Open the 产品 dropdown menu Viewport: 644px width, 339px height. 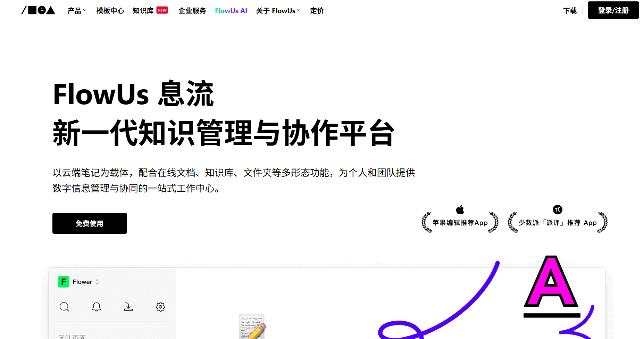click(x=77, y=11)
